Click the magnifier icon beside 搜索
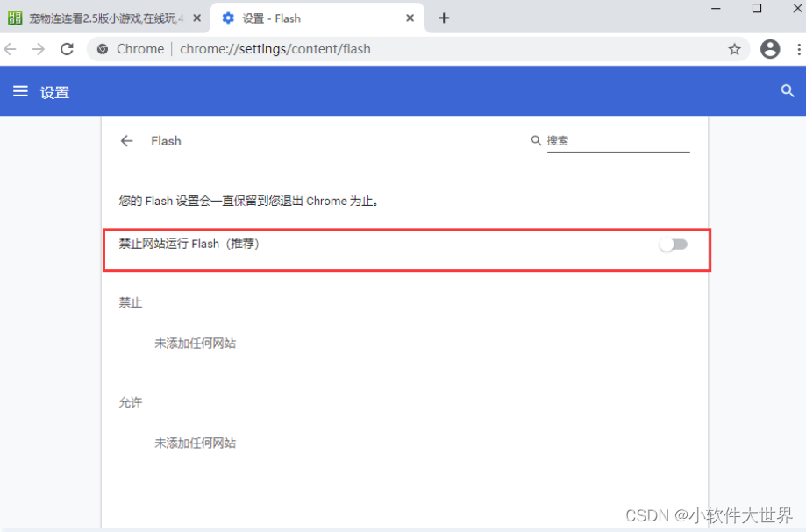Screen dimensions: 806x532 (536, 141)
